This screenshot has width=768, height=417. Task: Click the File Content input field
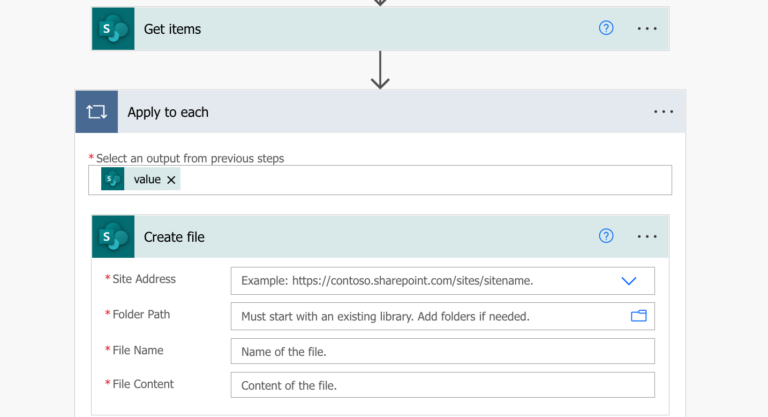tap(443, 385)
